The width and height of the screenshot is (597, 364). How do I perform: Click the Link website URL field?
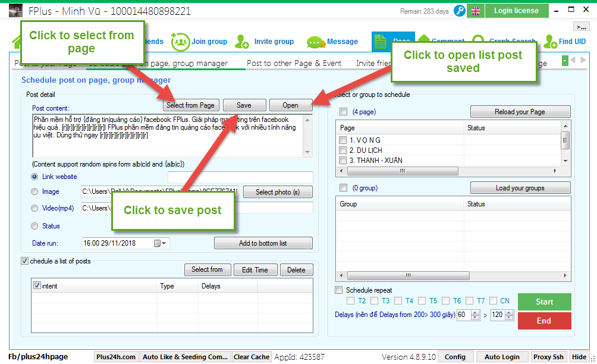pos(241,177)
